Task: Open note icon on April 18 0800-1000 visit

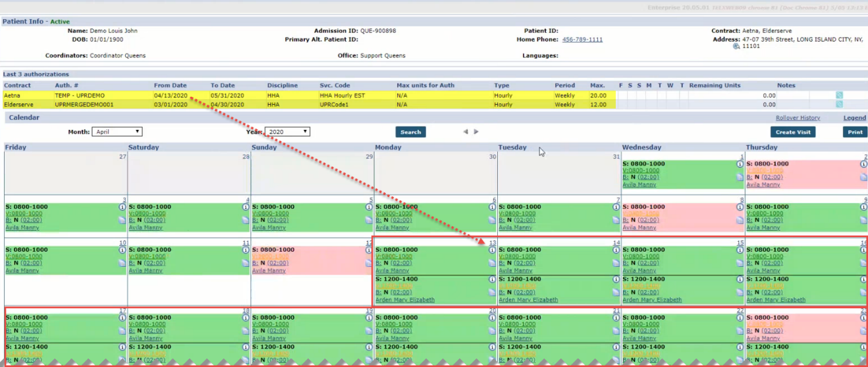Action: 246,331
